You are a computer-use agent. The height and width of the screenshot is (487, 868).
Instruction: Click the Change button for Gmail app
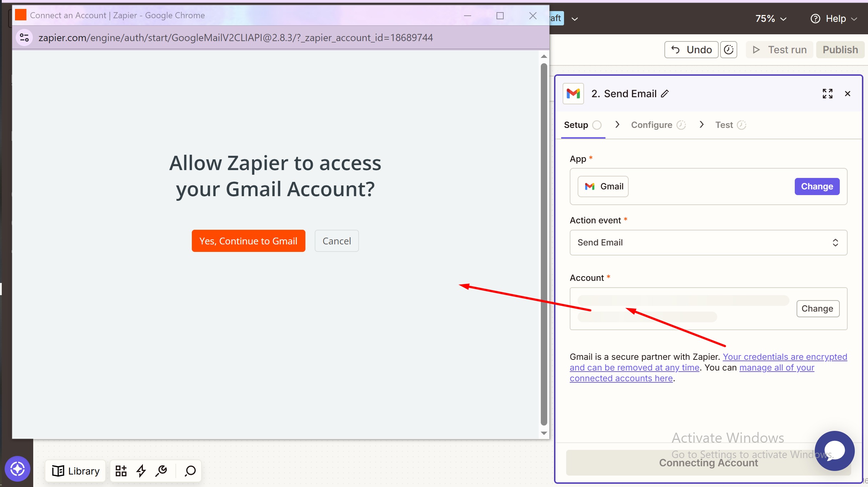(x=817, y=187)
